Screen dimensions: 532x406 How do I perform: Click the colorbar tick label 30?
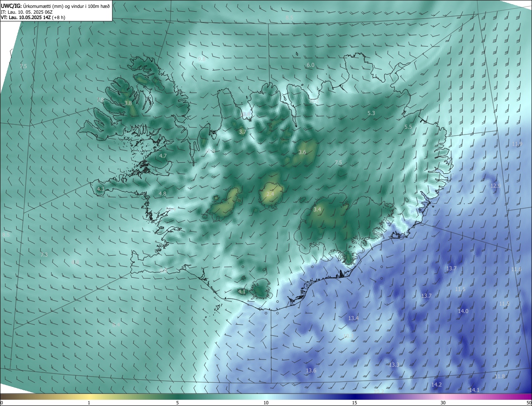click(x=443, y=403)
